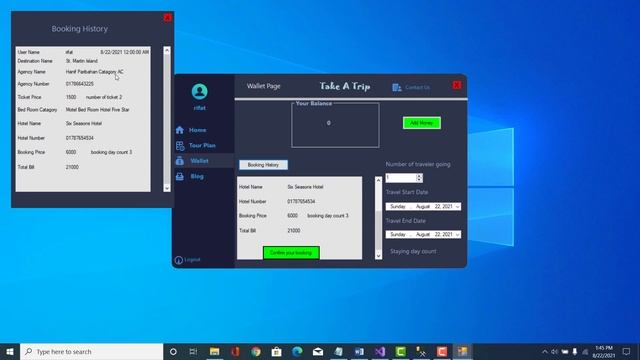Viewport: 640px width, 360px height.
Task: Open File Explorer from taskbar
Action: pyautogui.click(x=214, y=351)
